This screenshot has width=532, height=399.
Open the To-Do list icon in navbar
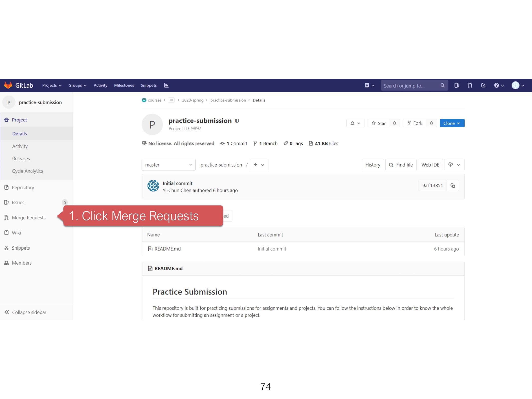pyautogui.click(x=483, y=86)
